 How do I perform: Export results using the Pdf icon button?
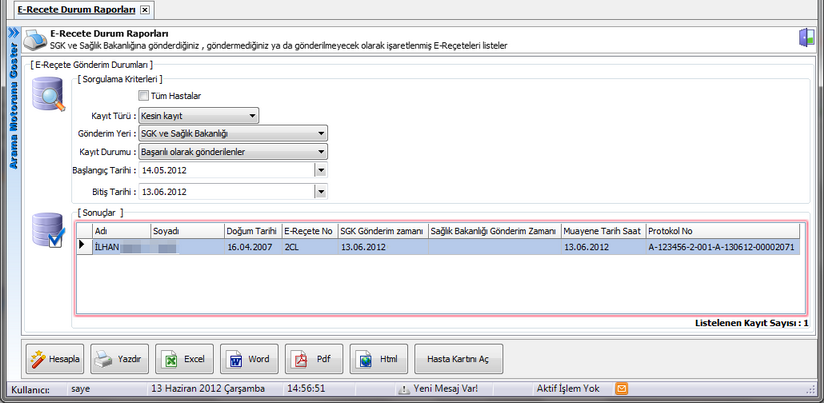[314, 358]
